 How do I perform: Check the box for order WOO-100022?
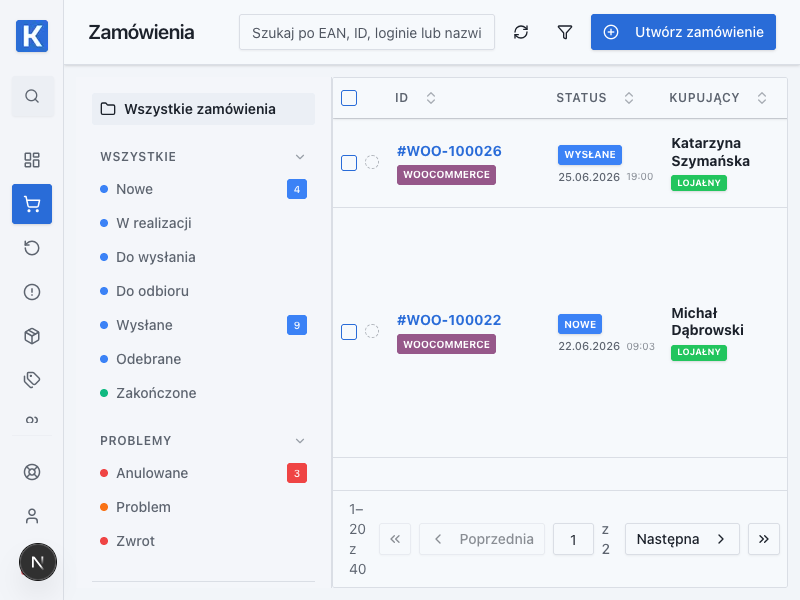tap(349, 332)
